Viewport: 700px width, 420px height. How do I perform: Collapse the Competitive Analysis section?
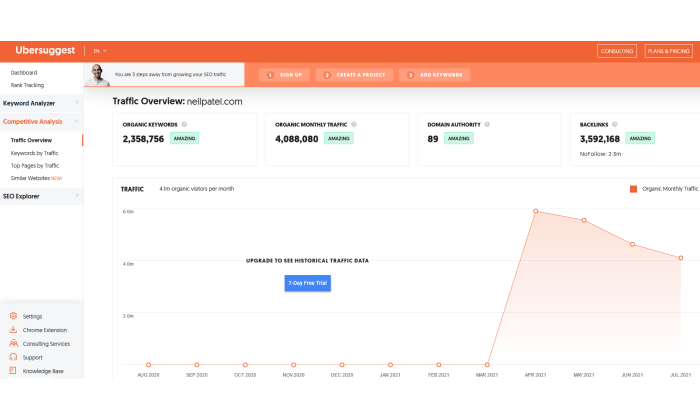click(x=41, y=121)
